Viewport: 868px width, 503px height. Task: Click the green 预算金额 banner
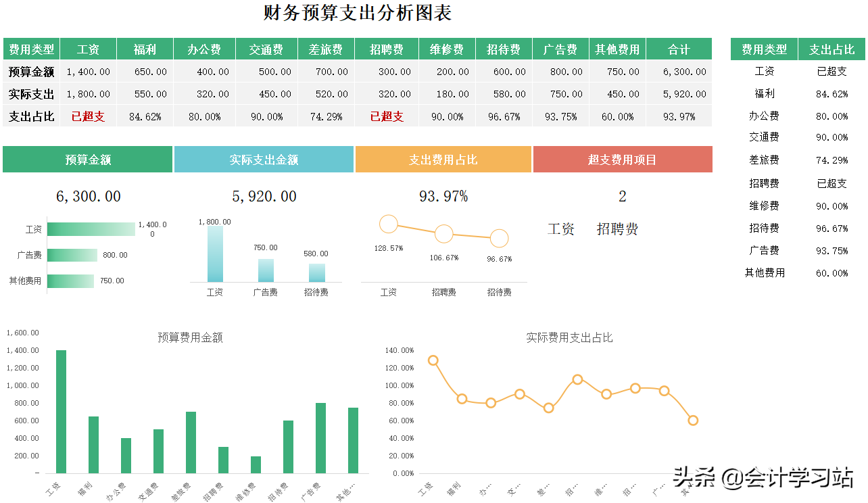pos(89,159)
